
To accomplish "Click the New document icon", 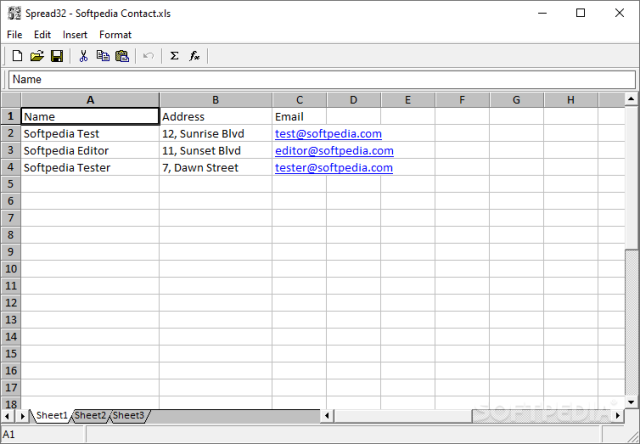I will (17, 56).
